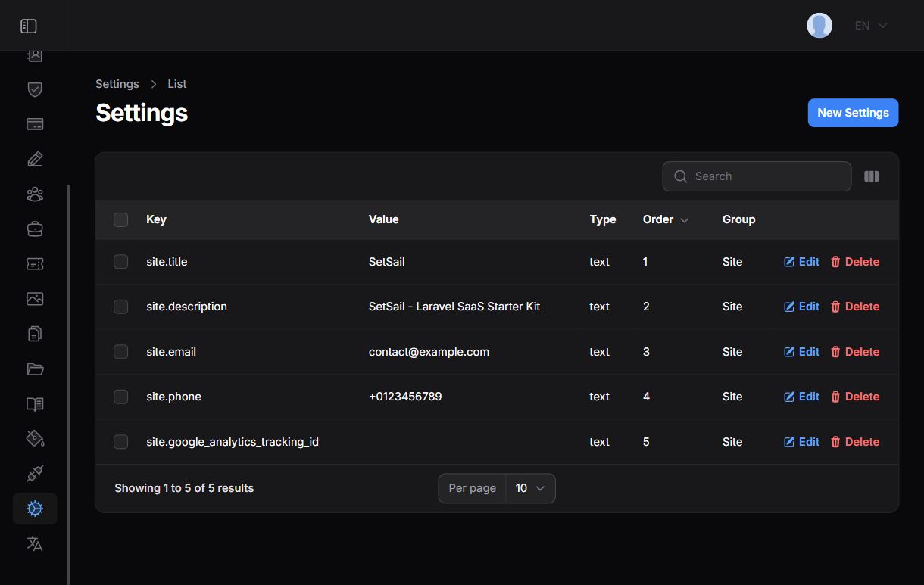The height and width of the screenshot is (585, 924).
Task: Delete the site.phone setting
Action: pyautogui.click(x=854, y=397)
